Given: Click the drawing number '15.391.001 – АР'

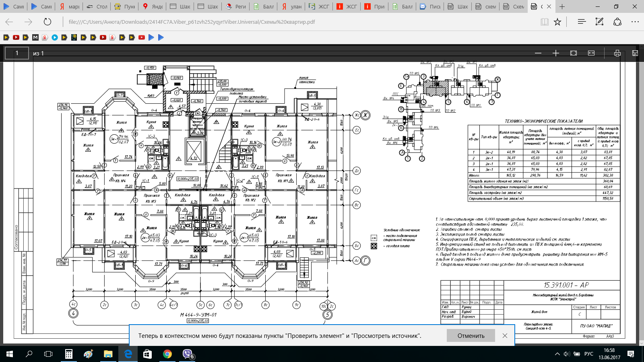Looking at the screenshot, I should 566,285.
